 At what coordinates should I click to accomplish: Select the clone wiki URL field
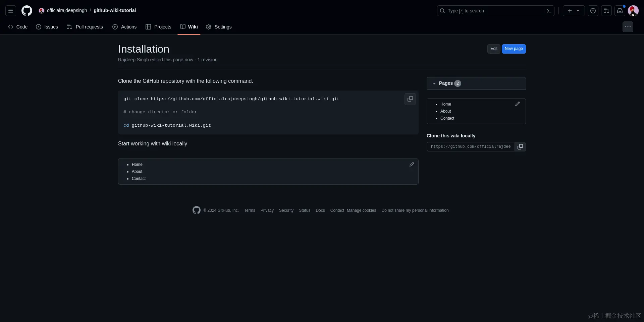pyautogui.click(x=471, y=147)
